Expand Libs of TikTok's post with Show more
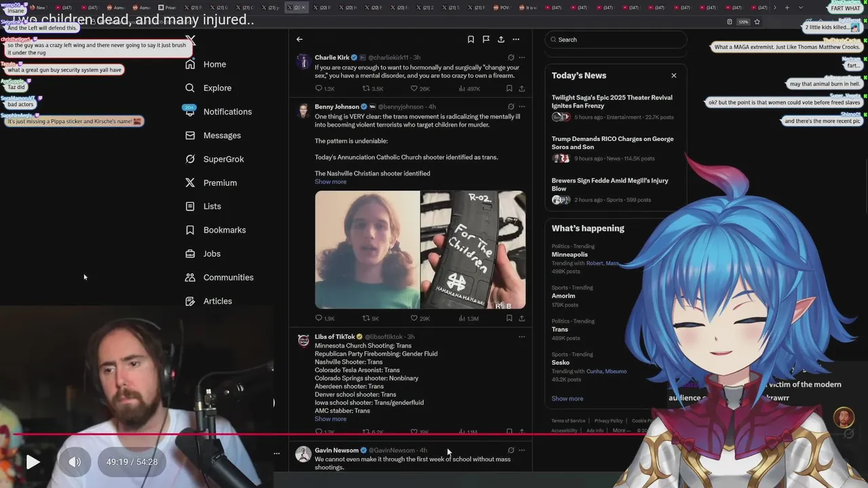Image resolution: width=868 pixels, height=488 pixels. click(330, 419)
